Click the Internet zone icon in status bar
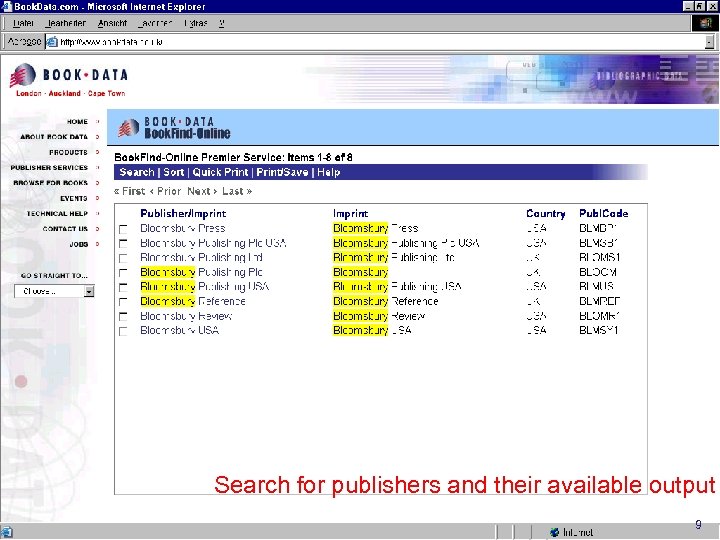 (555, 532)
